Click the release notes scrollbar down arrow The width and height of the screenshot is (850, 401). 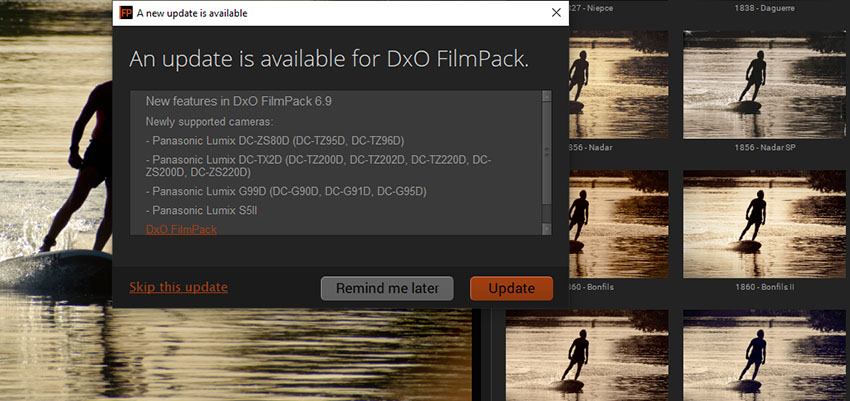point(546,229)
